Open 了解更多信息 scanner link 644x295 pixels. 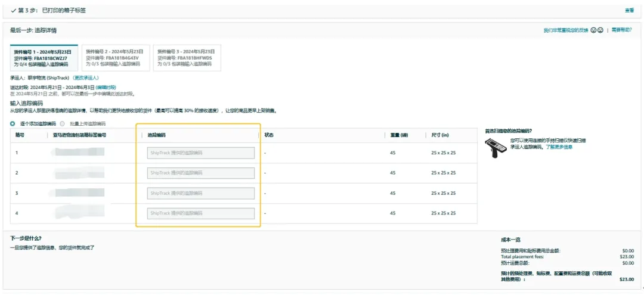[x=559, y=147]
